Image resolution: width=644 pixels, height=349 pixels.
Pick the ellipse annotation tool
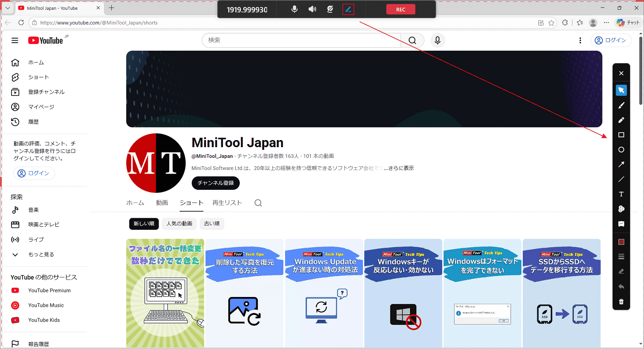[621, 150]
